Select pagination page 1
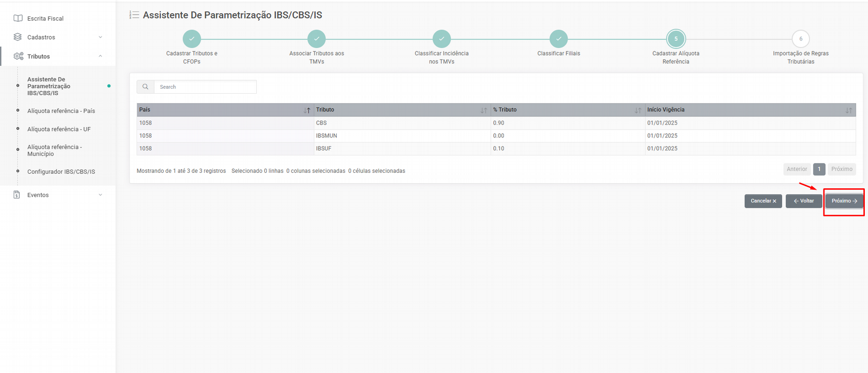Viewport: 868px width, 373px height. [819, 169]
